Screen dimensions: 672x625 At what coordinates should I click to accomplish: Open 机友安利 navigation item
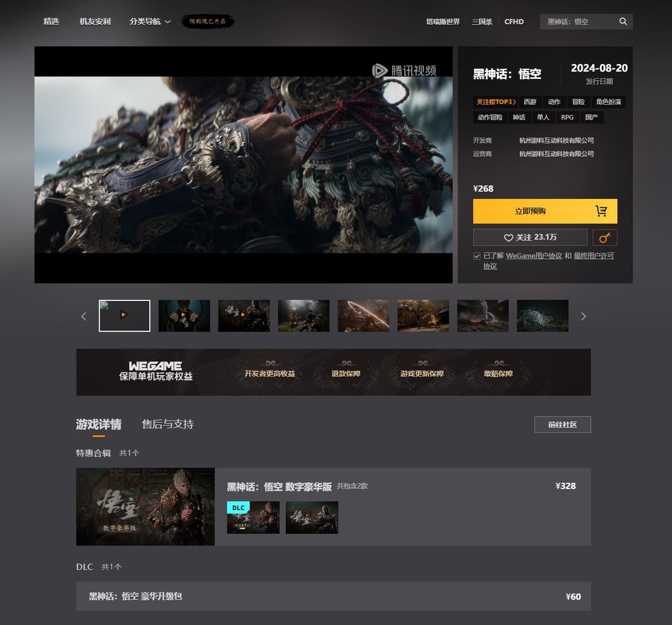tap(95, 21)
